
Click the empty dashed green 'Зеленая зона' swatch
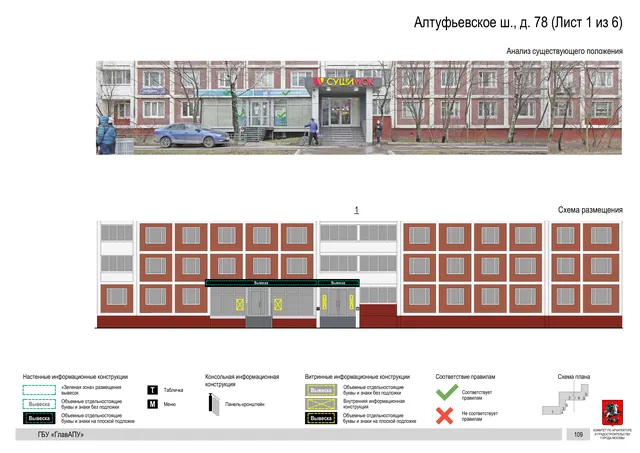[39, 390]
